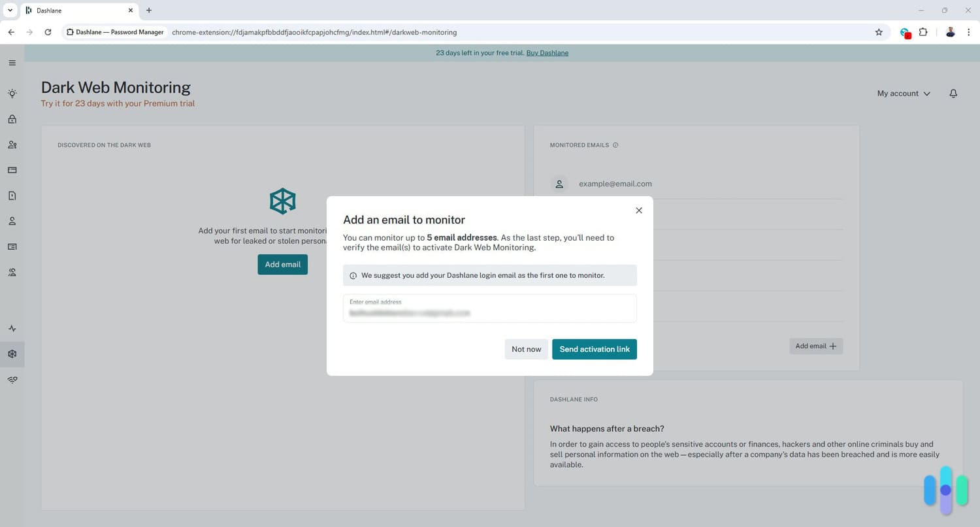This screenshot has width=980, height=527.
Task: Toggle the sidebar with the hamburger menu
Action: (12, 62)
